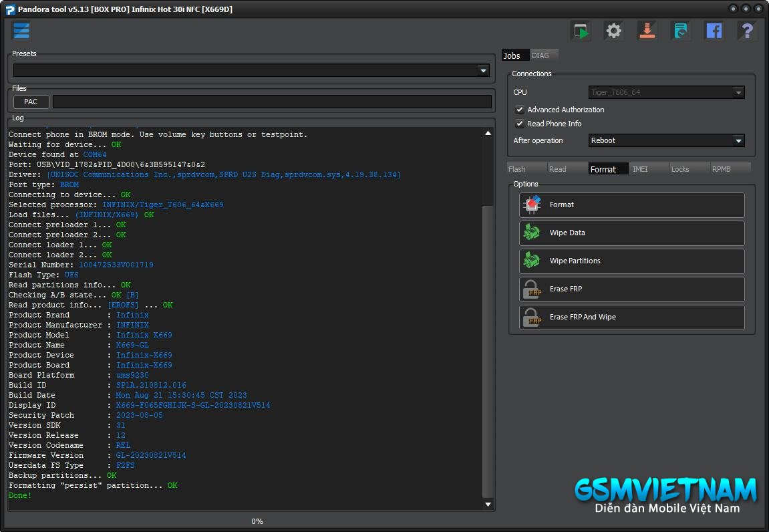Screen dimensions: 769x532
Task: Open the blue hamburger menu icon
Action: [21, 31]
